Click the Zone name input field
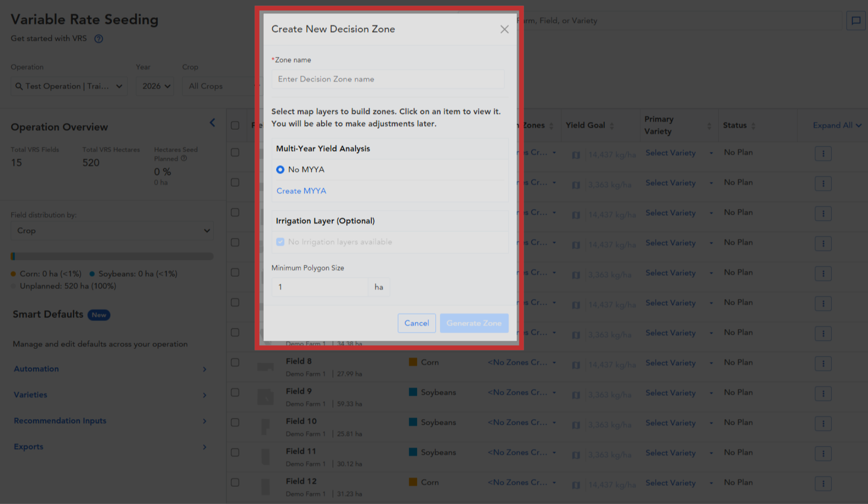 [388, 79]
